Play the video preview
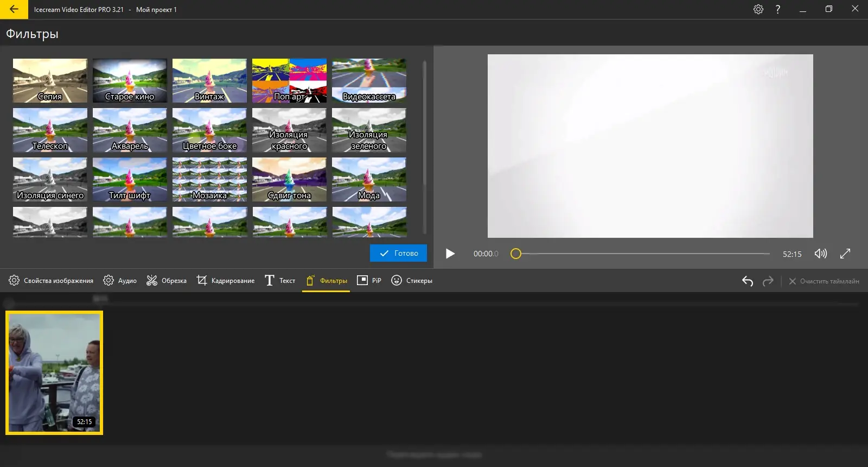Image resolution: width=868 pixels, height=467 pixels. 450,254
